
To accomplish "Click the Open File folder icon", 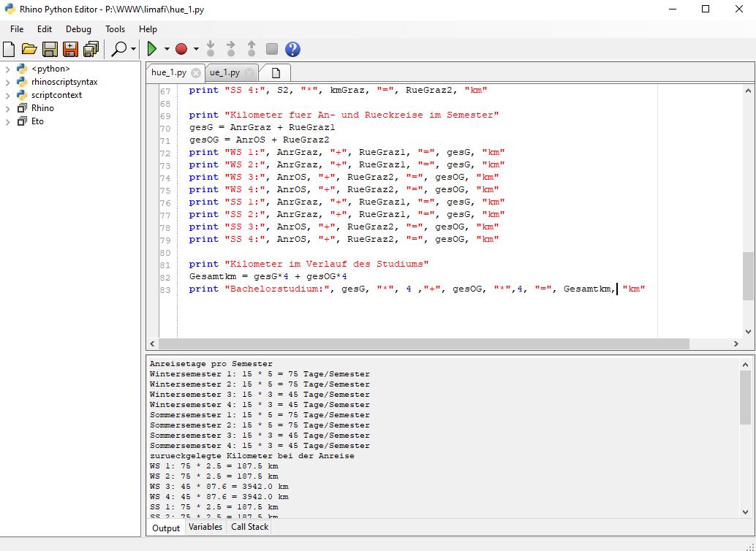I will (29, 49).
